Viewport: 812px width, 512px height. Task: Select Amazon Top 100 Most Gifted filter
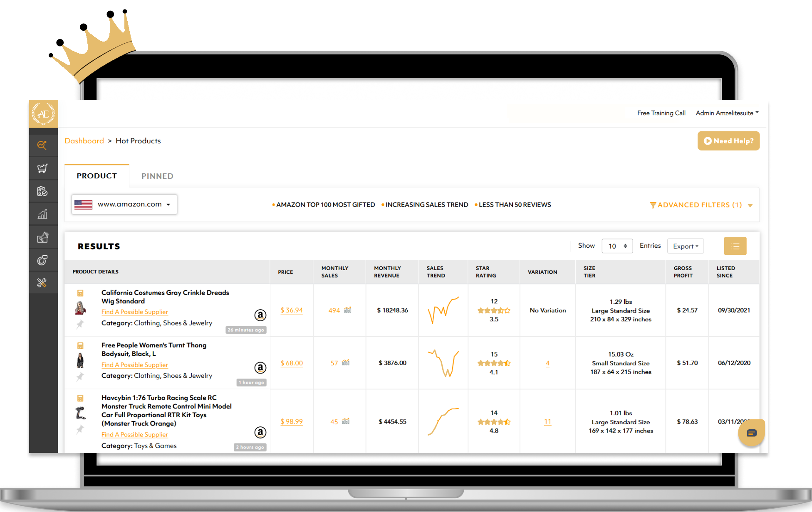coord(324,204)
